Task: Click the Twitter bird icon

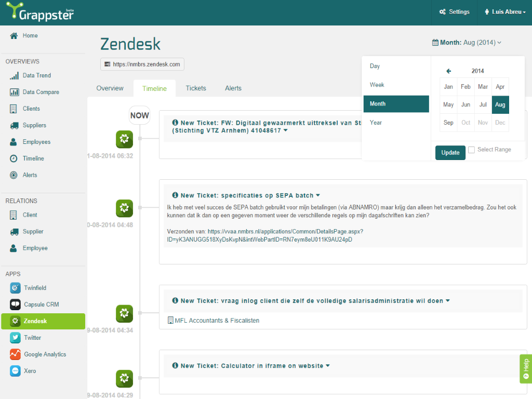Action: point(15,338)
